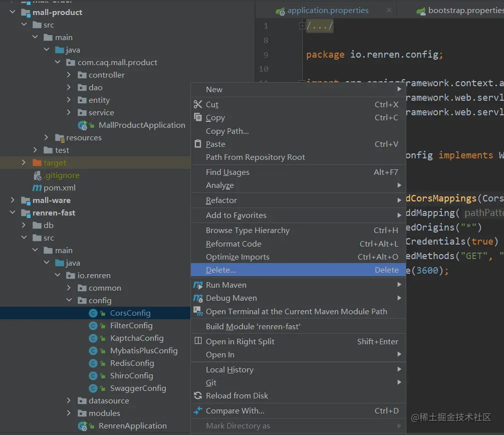Select the io.renren package

94,276
